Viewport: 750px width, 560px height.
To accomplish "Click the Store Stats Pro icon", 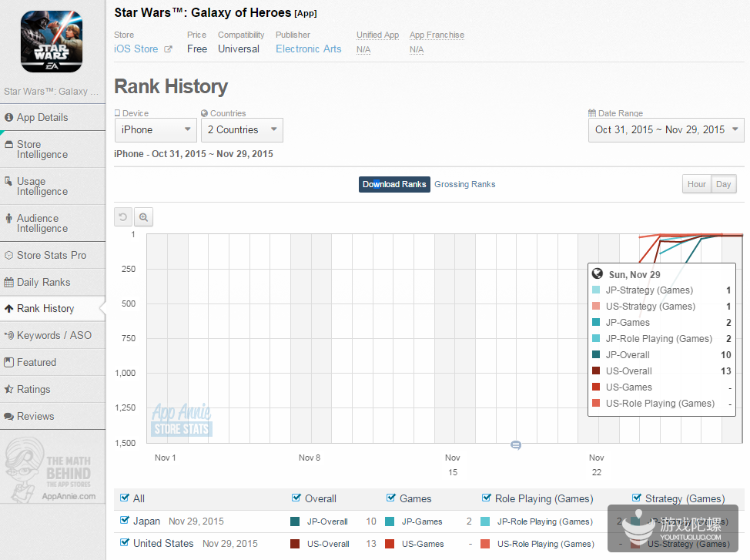I will coord(8,255).
